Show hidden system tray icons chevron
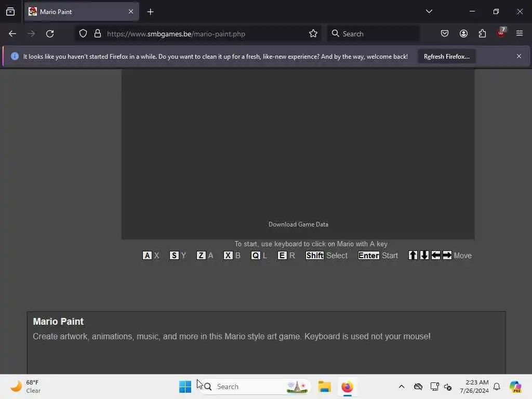 (402, 387)
